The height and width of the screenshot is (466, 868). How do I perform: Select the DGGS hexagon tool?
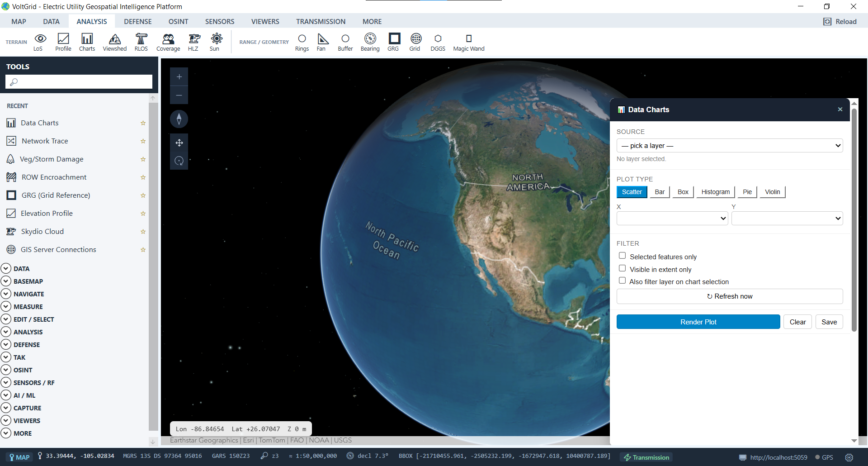click(x=438, y=42)
